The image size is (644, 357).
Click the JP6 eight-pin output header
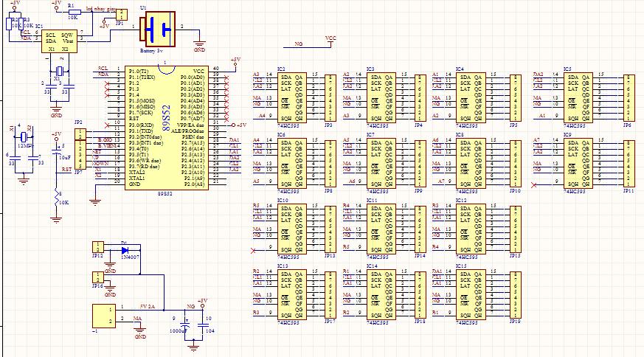point(629,98)
